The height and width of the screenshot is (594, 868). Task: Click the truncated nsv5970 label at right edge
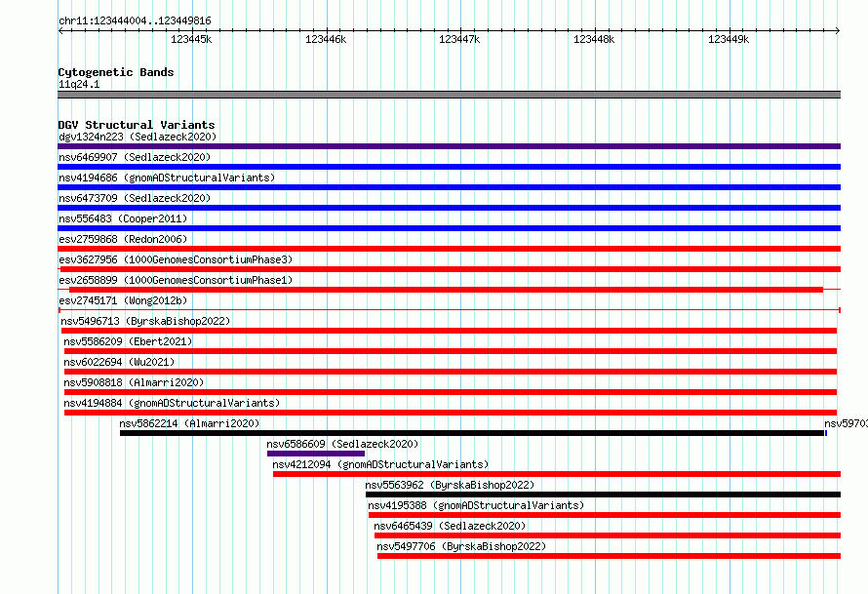(x=846, y=423)
